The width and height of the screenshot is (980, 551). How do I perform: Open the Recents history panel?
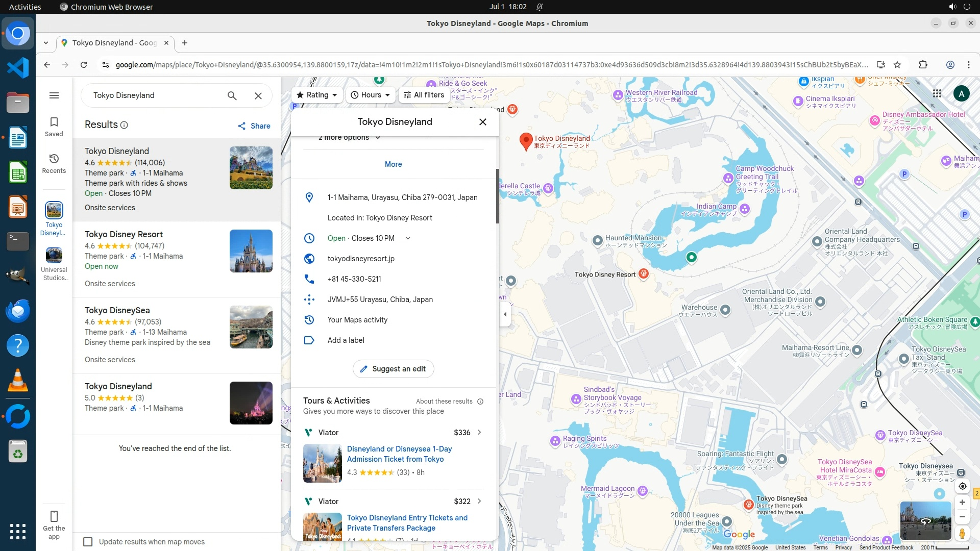click(54, 163)
